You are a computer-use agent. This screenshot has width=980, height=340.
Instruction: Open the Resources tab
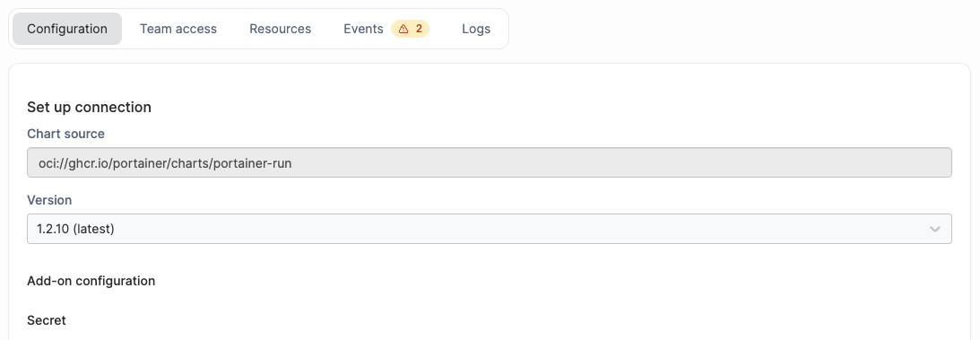coord(280,29)
